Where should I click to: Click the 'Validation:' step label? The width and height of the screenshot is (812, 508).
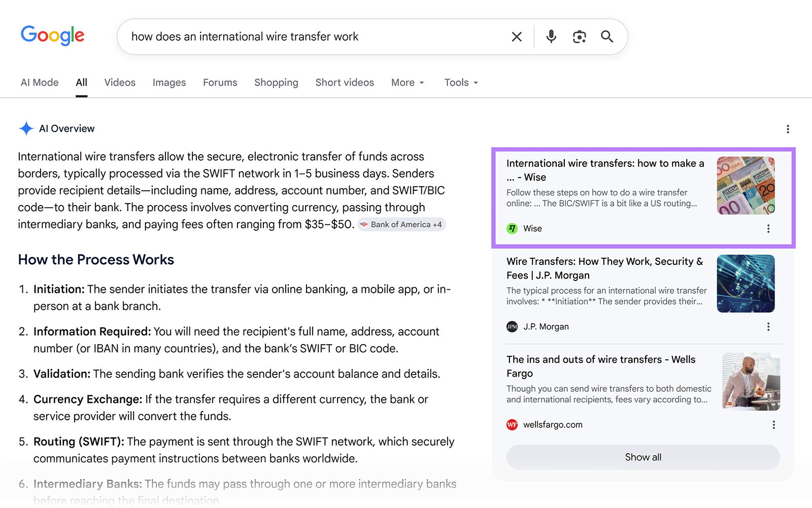point(62,374)
